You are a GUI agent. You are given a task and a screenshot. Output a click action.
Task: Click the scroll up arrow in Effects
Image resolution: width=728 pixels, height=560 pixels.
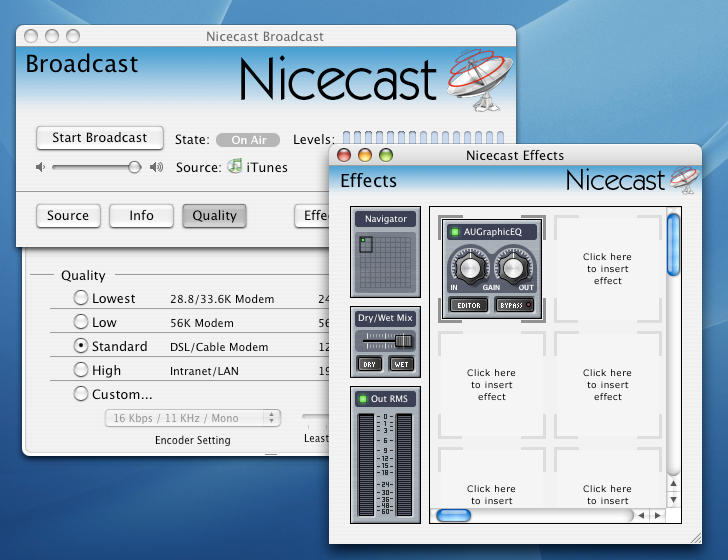pyautogui.click(x=673, y=484)
